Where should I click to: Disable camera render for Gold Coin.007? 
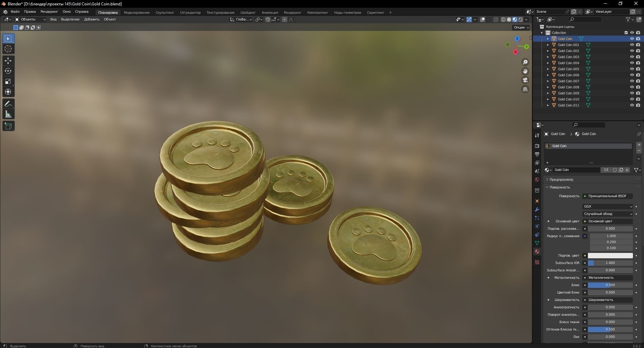tap(637, 81)
